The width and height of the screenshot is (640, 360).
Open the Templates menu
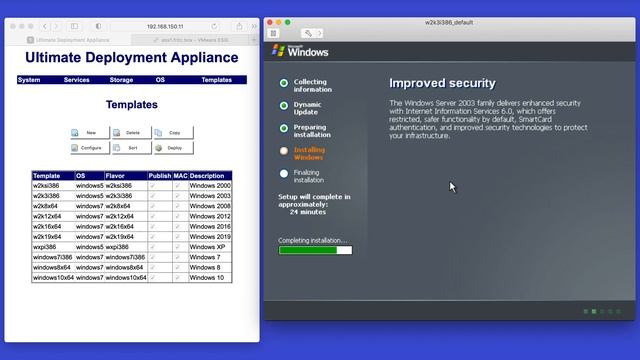tap(216, 80)
